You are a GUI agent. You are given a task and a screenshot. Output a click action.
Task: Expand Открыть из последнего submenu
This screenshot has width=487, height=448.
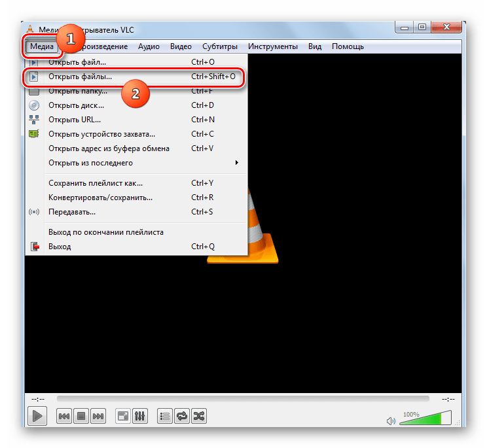coord(136,163)
